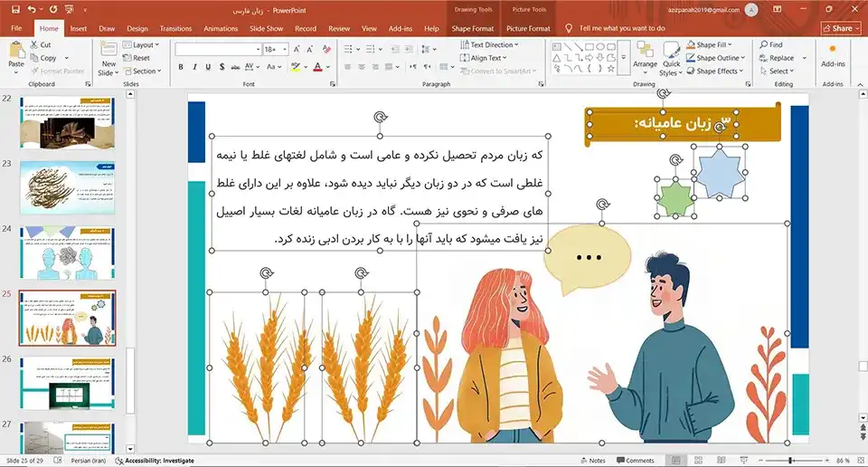Open the Picture Format tab
This screenshot has width=868, height=467.
(528, 28)
